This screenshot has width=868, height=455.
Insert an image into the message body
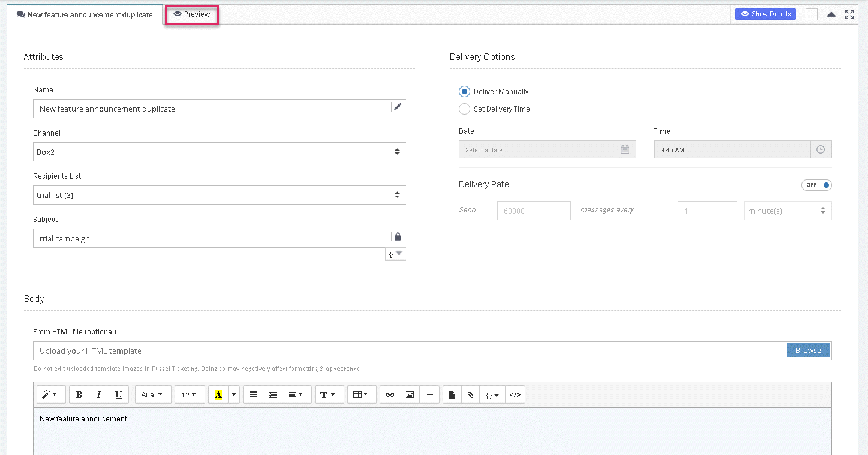point(410,395)
